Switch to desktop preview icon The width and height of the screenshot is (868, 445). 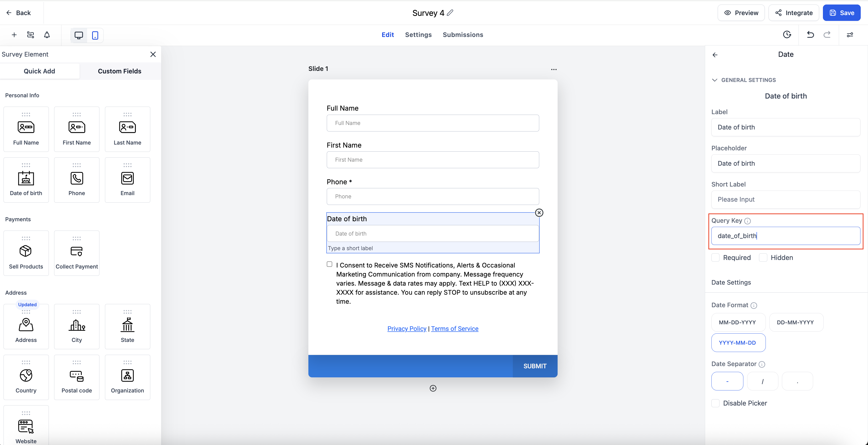pos(79,35)
